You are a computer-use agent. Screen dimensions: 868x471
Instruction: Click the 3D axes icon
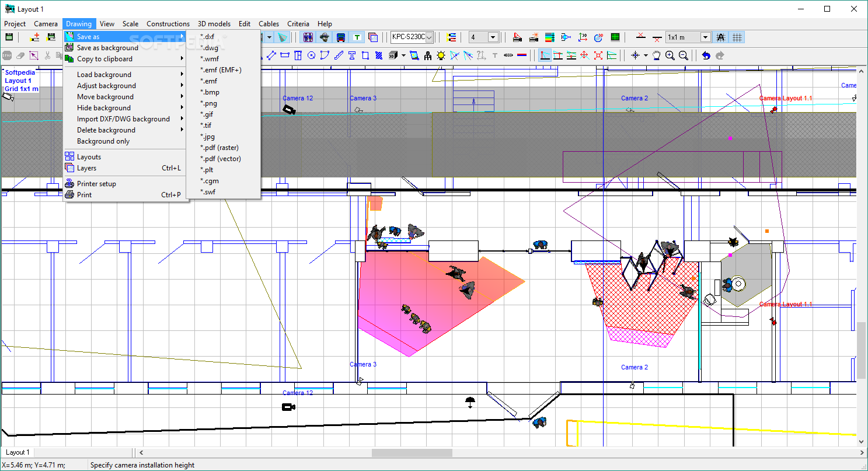coord(583,37)
